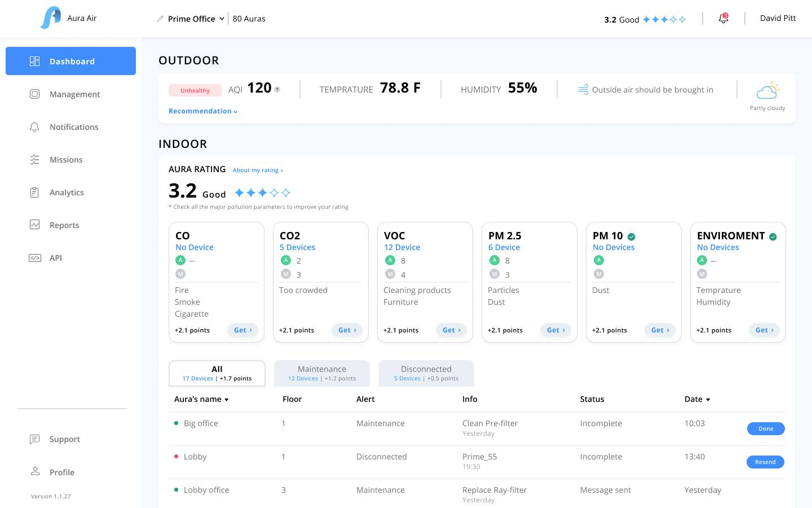Switch to the Disconnected devices tab

pos(426,373)
